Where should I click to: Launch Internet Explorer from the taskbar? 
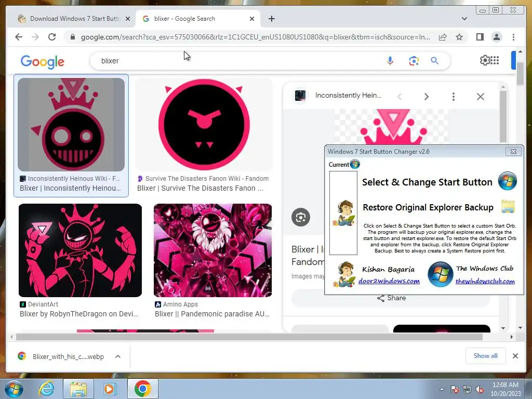click(46, 389)
